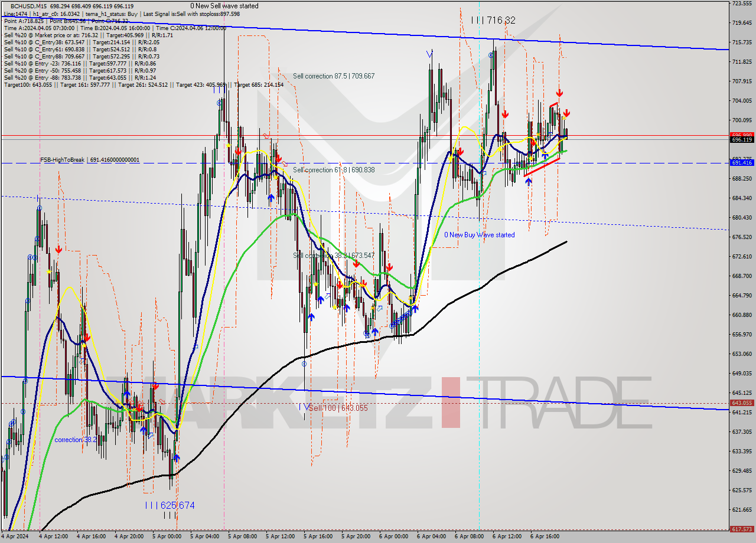Click the 'Sell %10 @ Entry -23: 736.116' line
This screenshot has height=543, width=756.
coord(80,63)
